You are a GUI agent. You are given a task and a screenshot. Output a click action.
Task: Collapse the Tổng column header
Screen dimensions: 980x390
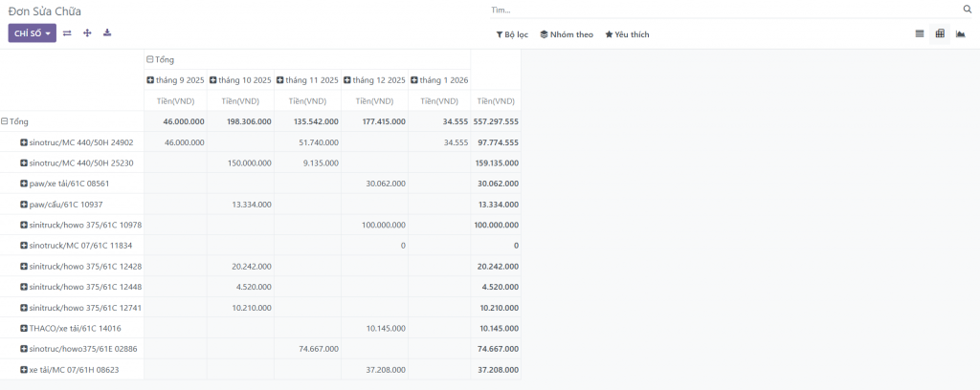click(160, 59)
